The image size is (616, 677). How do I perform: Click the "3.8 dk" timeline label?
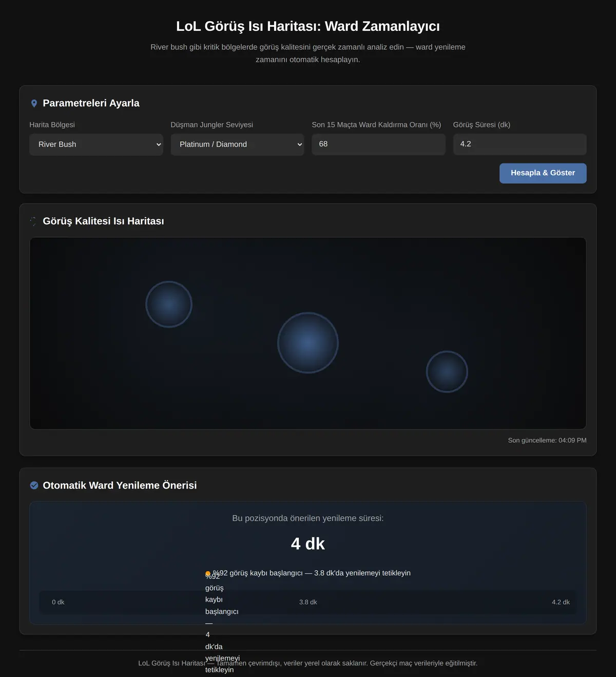(308, 602)
